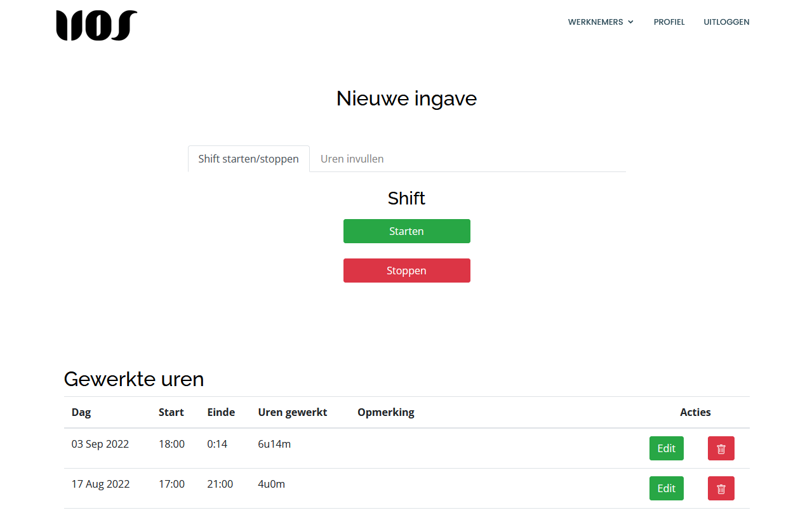The height and width of the screenshot is (515, 812).
Task: Stop the shift with red Stoppen button
Action: 406,271
